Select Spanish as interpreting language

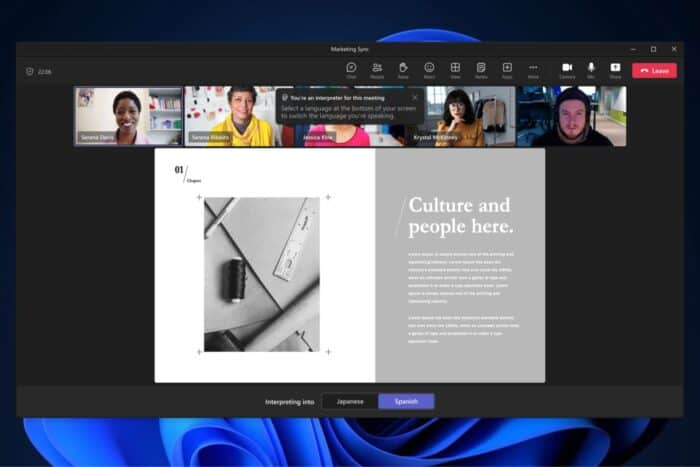406,401
